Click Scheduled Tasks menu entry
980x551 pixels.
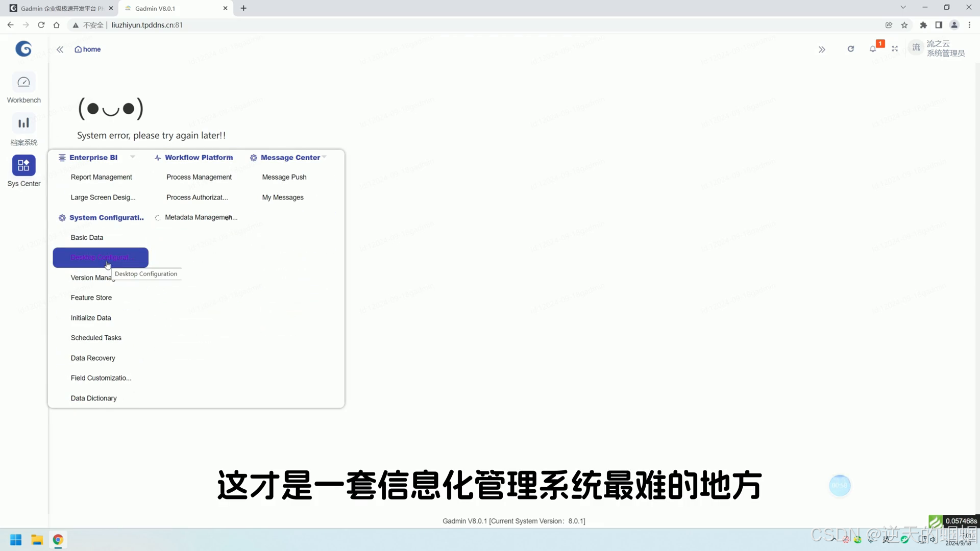coord(96,338)
